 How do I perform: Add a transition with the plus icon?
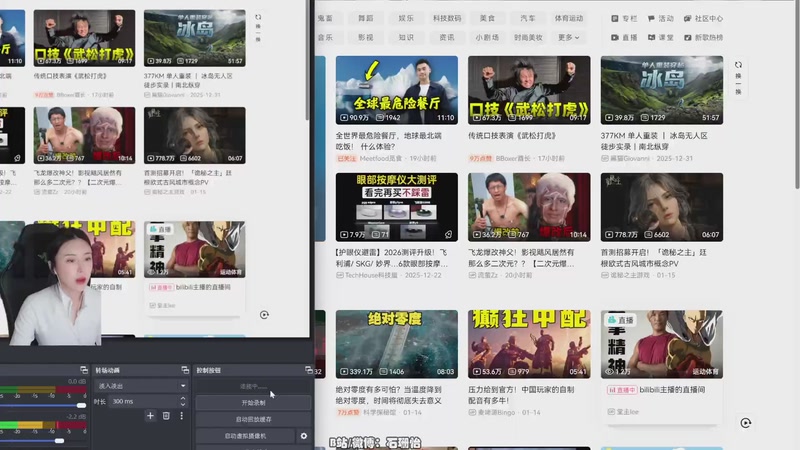click(x=150, y=416)
